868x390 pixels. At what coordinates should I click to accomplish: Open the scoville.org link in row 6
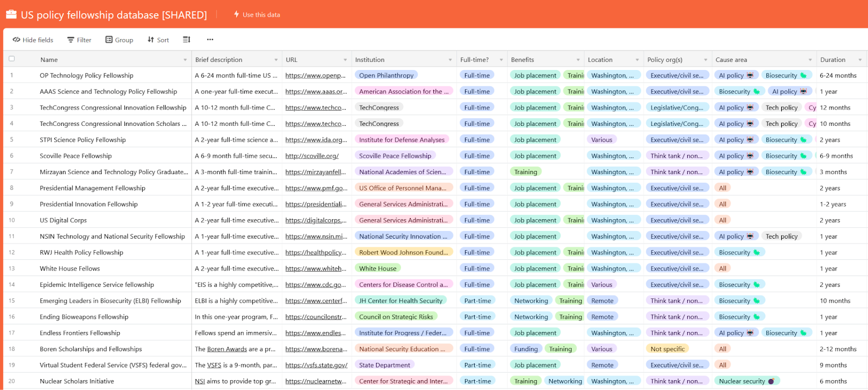pos(312,156)
